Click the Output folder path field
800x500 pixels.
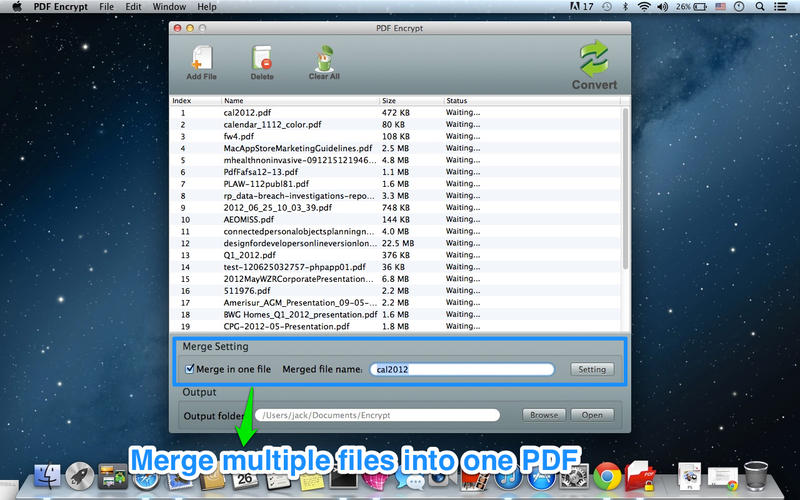(x=378, y=415)
